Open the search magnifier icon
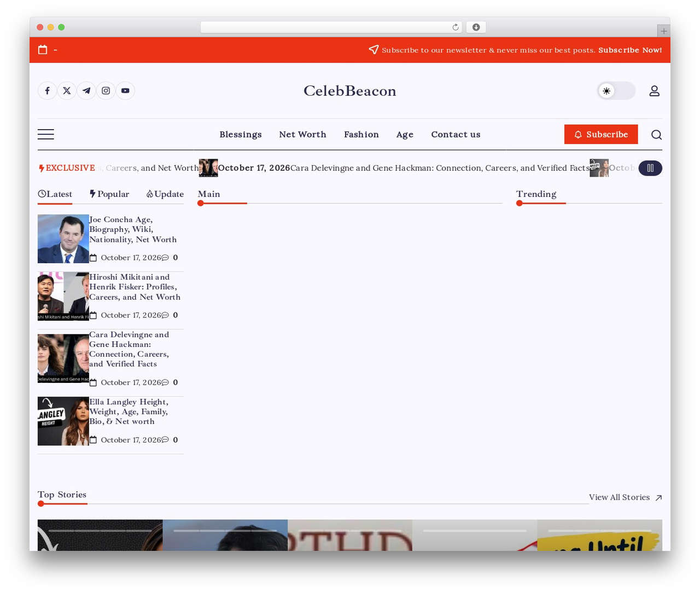 point(656,135)
